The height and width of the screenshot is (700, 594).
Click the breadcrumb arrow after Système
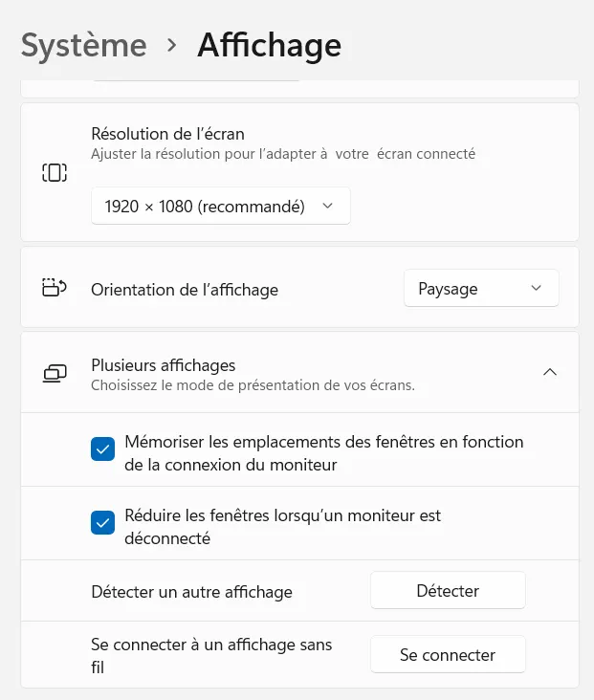[172, 45]
